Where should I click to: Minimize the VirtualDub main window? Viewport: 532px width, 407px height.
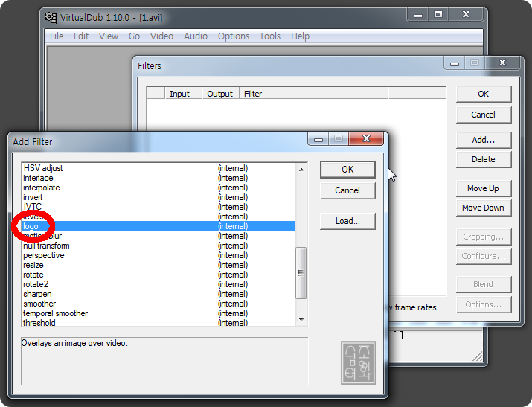[x=418, y=15]
